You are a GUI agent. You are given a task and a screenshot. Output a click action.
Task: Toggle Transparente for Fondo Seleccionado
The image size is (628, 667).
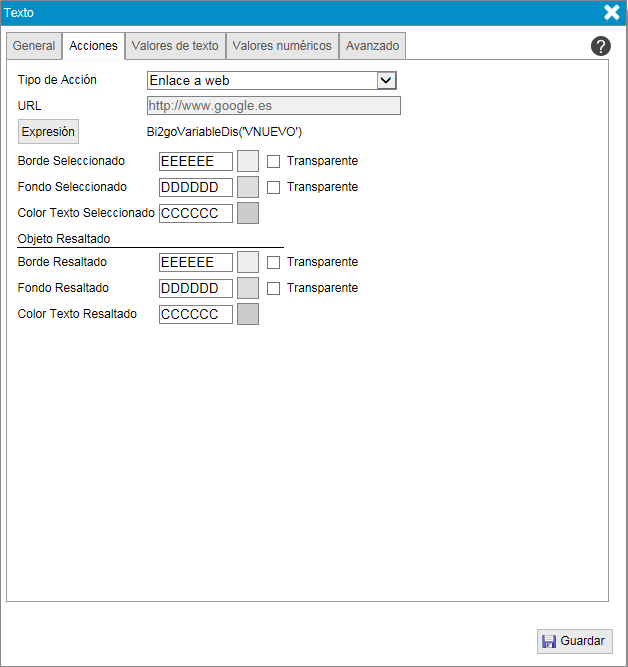tap(273, 187)
